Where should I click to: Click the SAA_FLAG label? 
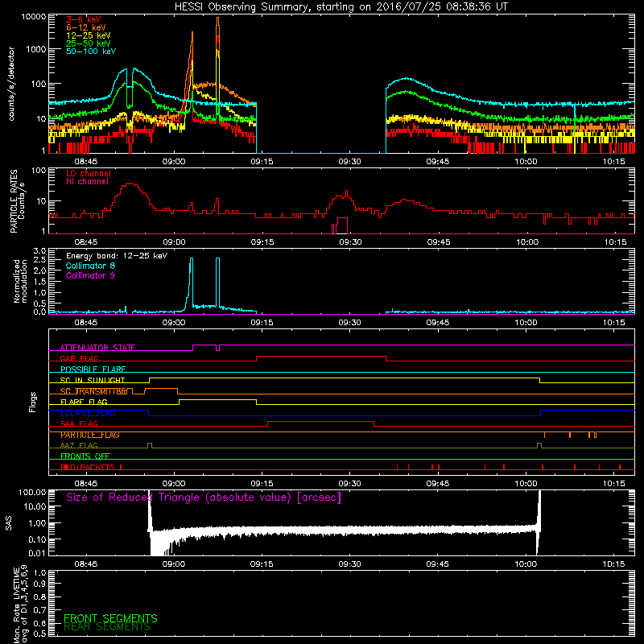click(79, 424)
